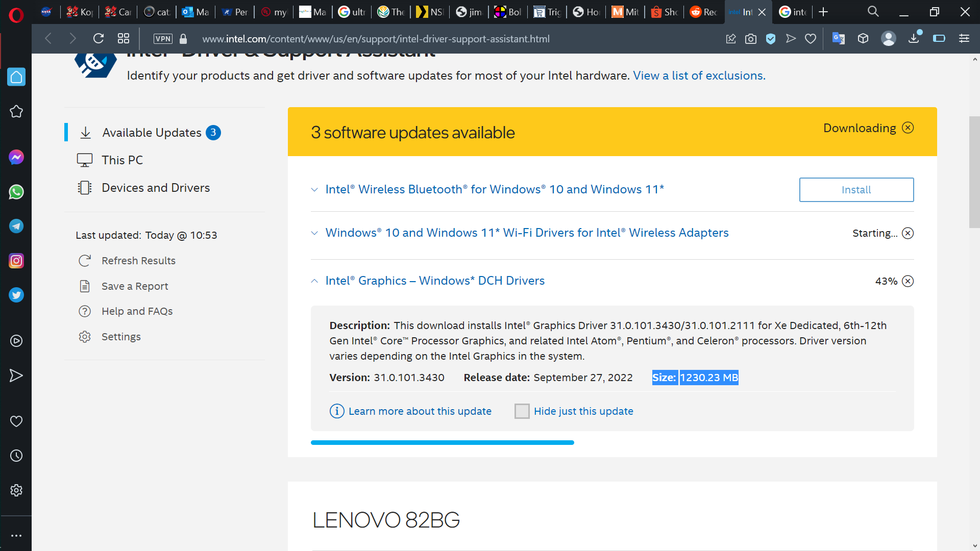Check Hide just this update box
Screen dimensions: 980x551
522,411
